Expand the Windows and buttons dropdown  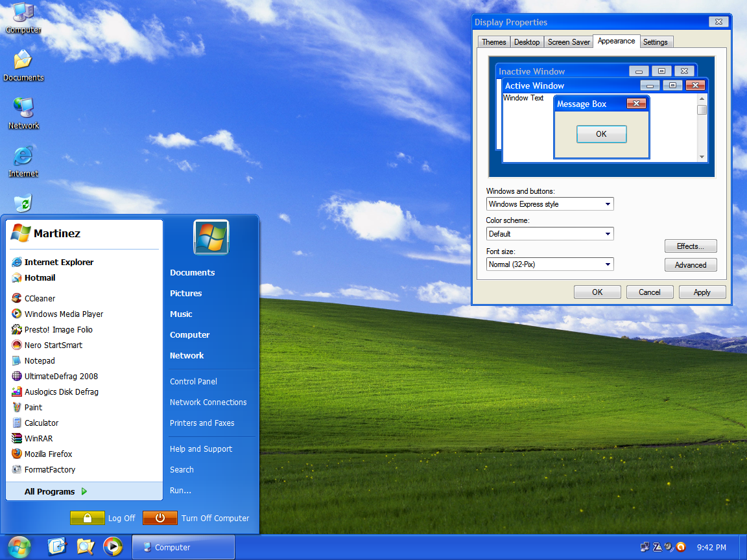[x=608, y=204]
